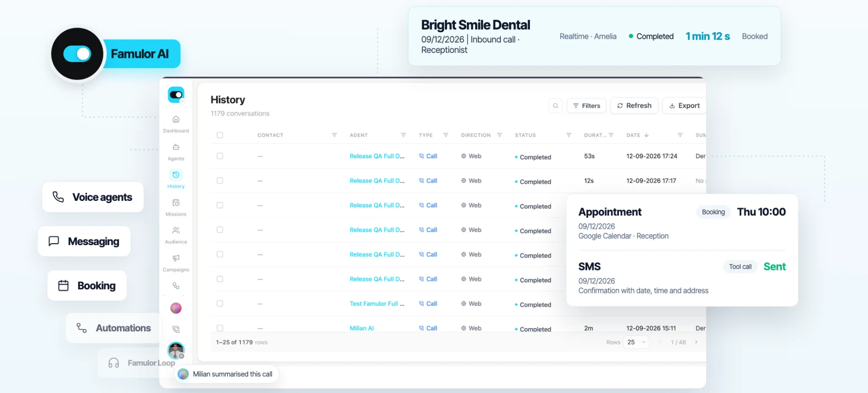The width and height of the screenshot is (868, 393).
Task: Click the Famulor logo at sidebar top
Action: tap(176, 95)
